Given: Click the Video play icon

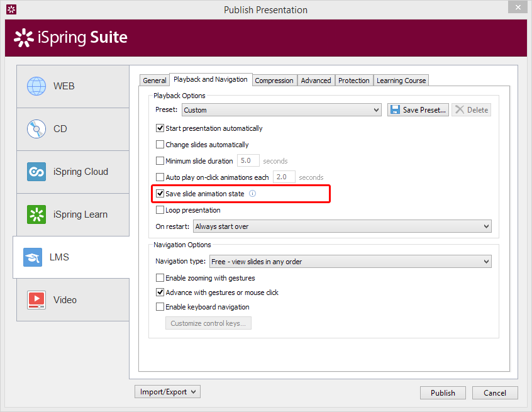Looking at the screenshot, I should (36, 300).
